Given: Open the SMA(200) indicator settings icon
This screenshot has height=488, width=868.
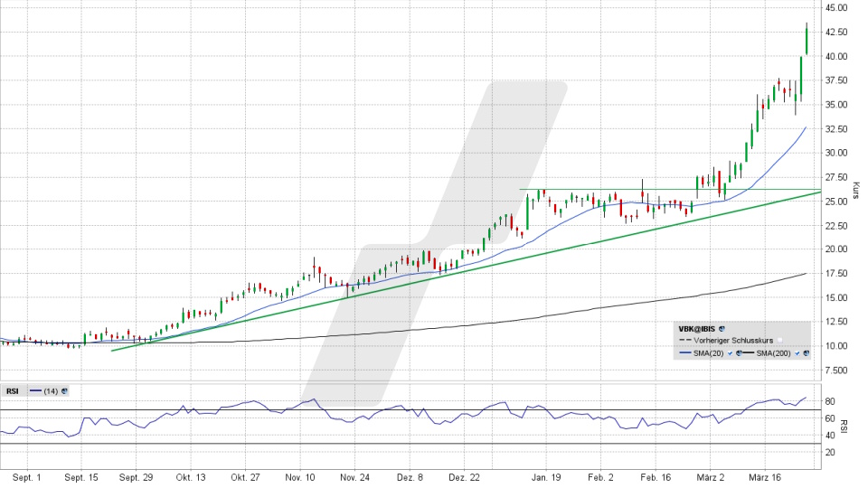Looking at the screenshot, I should (x=807, y=353).
